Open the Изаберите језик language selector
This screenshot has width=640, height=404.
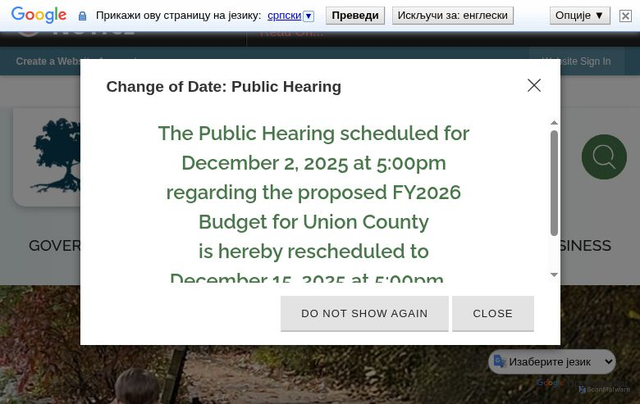point(552,362)
